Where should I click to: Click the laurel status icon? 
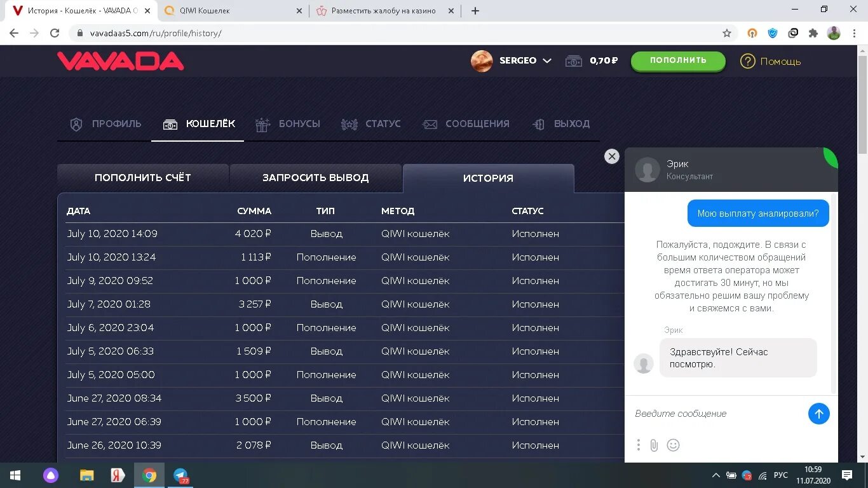349,125
